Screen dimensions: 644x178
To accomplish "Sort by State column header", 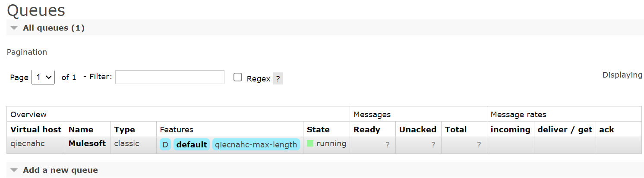I will 318,129.
